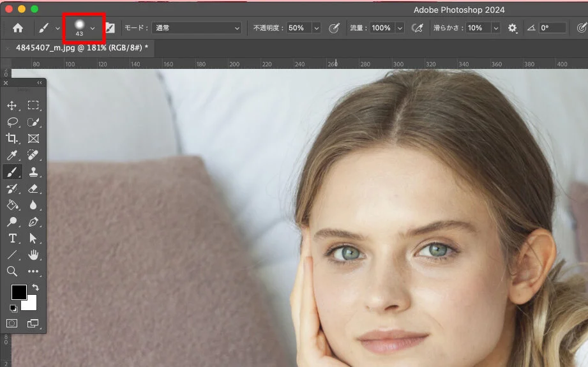Choose the Eraser tool
Screen dimensions: 588x367
point(33,188)
